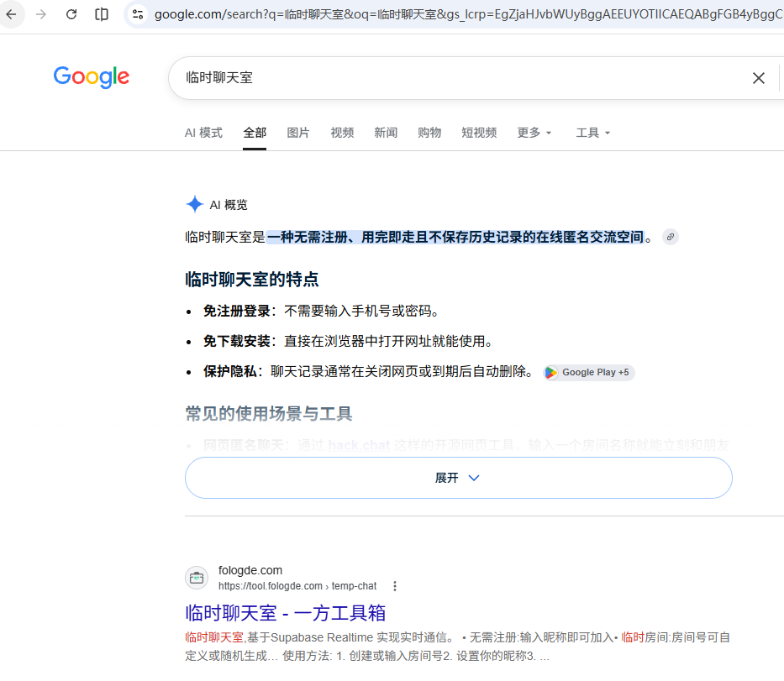Click bullet text 免注册登录

[x=236, y=311]
